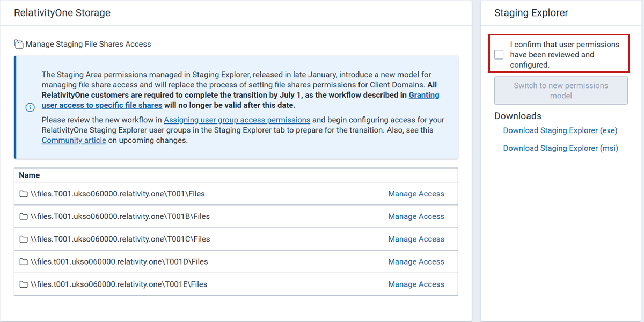The width and height of the screenshot is (644, 322).
Task: Click the info icon in the notice banner
Action: pos(30,107)
